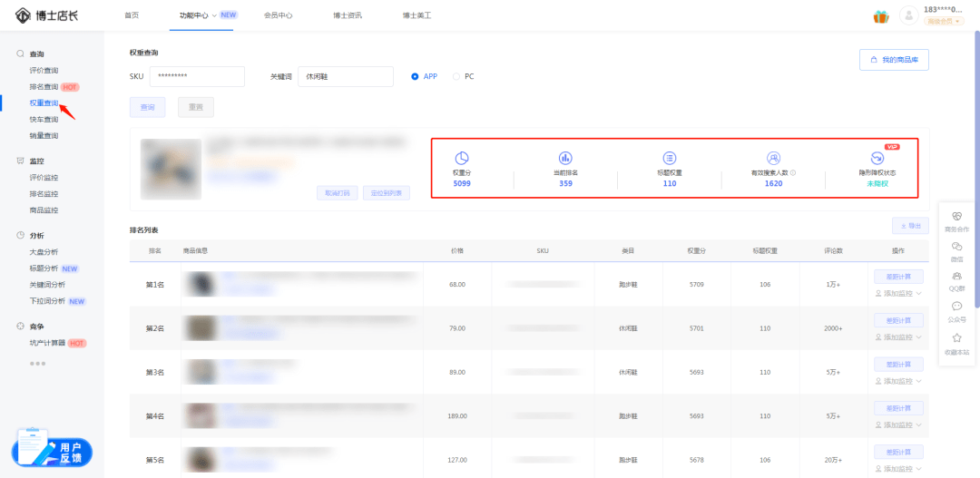Viewport: 980px width, 478px height.
Task: Click the 查询 section magnifier icon
Action: (x=20, y=54)
